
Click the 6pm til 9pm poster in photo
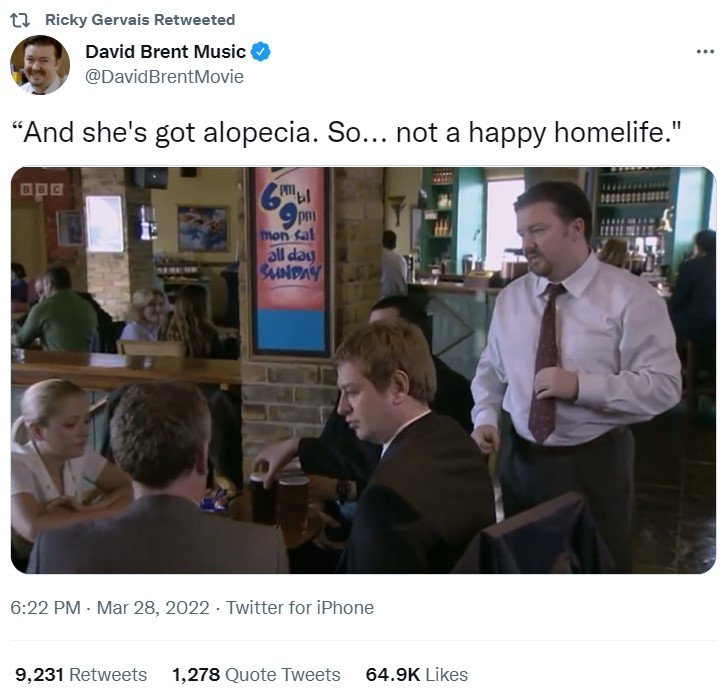click(290, 261)
